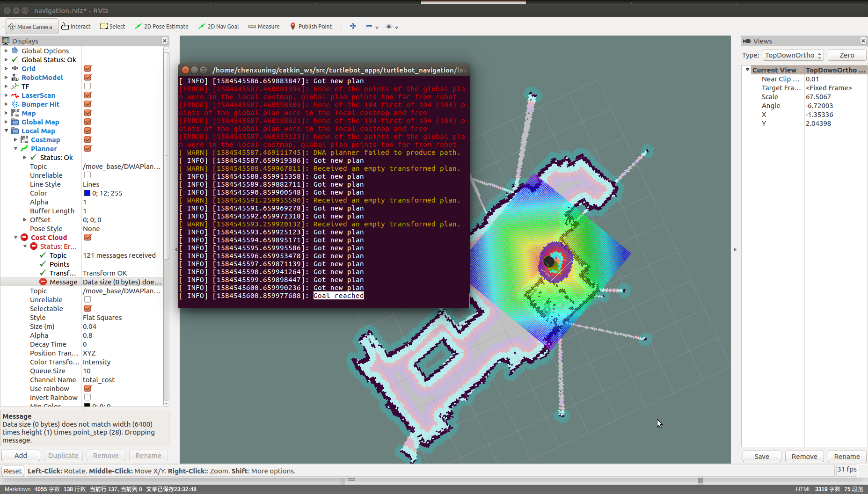Toggle the Bumper Hit checkbox
The height and width of the screenshot is (494, 868).
coord(88,104)
